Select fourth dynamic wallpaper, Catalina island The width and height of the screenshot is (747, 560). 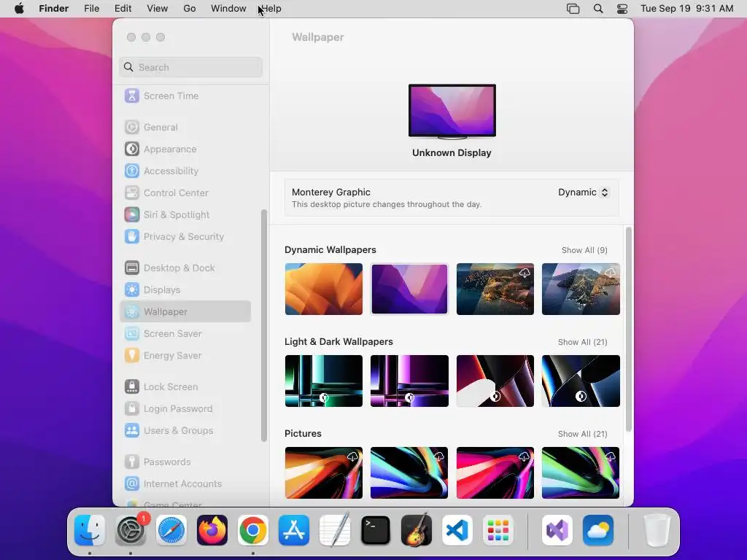581,289
